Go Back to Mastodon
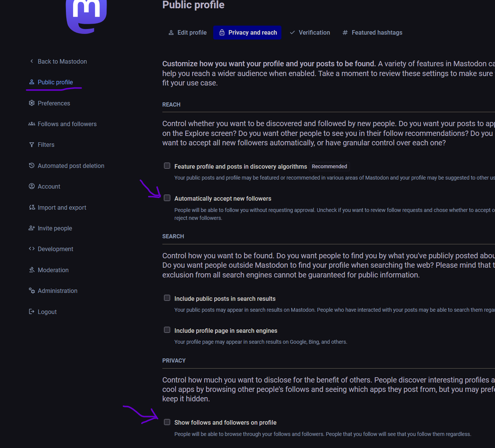Screen dimensions: 495x448 tap(62, 61)
